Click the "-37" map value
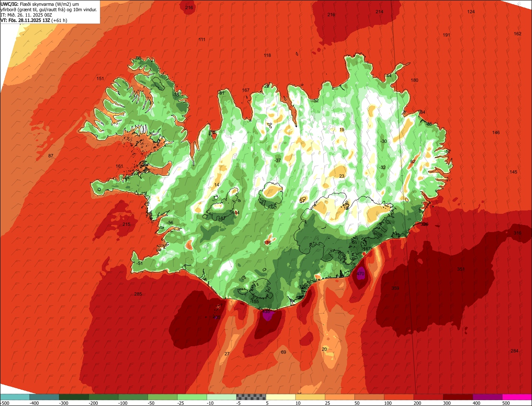 (278, 161)
